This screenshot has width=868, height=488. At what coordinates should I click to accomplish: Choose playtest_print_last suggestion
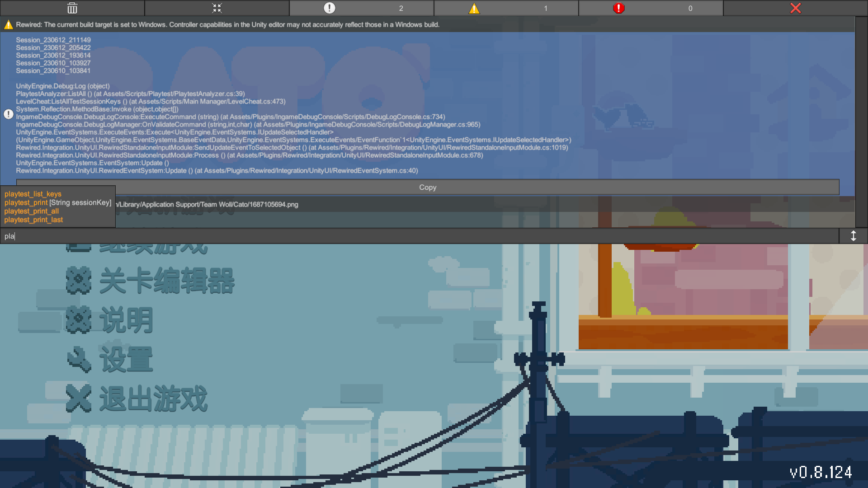[x=33, y=220]
